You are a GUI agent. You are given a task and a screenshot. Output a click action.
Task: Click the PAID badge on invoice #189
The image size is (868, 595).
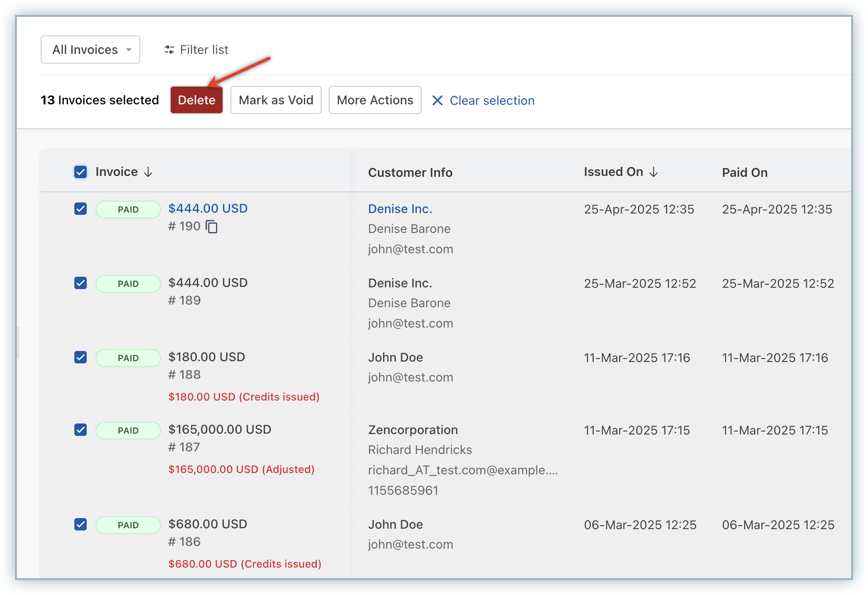pyautogui.click(x=128, y=284)
